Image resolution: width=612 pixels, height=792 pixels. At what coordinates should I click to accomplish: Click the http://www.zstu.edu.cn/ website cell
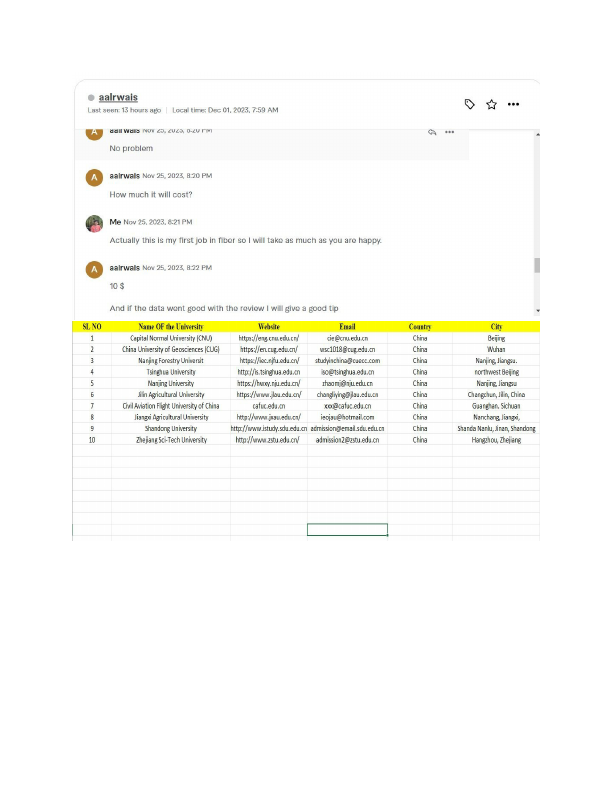coord(269,440)
